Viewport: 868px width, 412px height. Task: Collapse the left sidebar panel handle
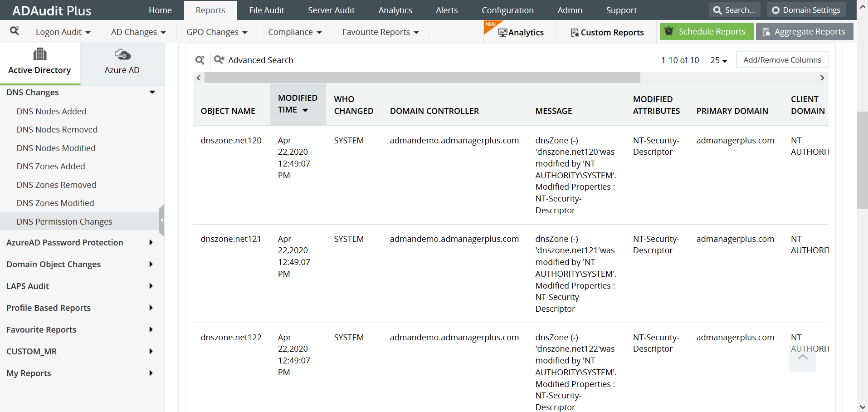161,221
